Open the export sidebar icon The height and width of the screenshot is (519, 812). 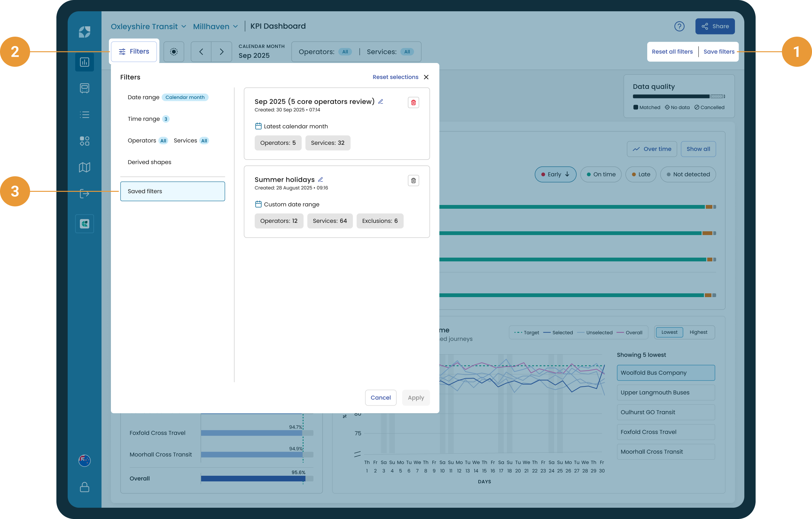tap(84, 194)
